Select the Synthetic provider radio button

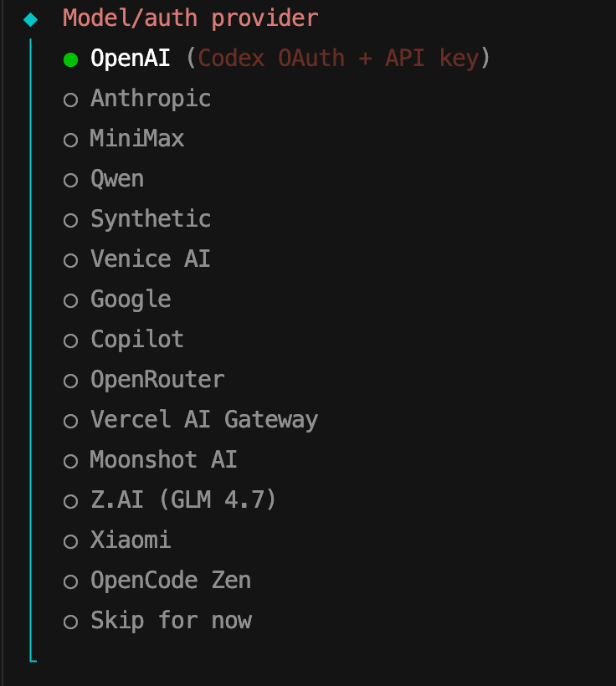[x=71, y=219]
